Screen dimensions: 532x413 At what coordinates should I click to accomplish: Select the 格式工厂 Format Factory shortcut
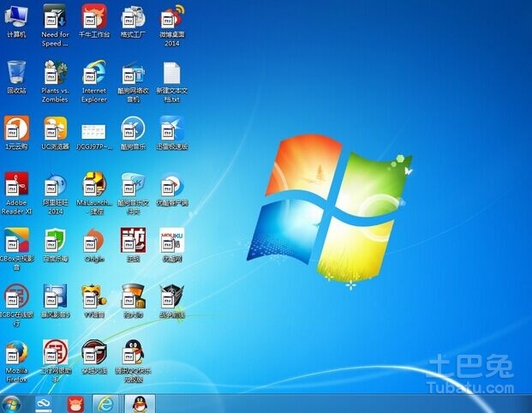pos(133,17)
